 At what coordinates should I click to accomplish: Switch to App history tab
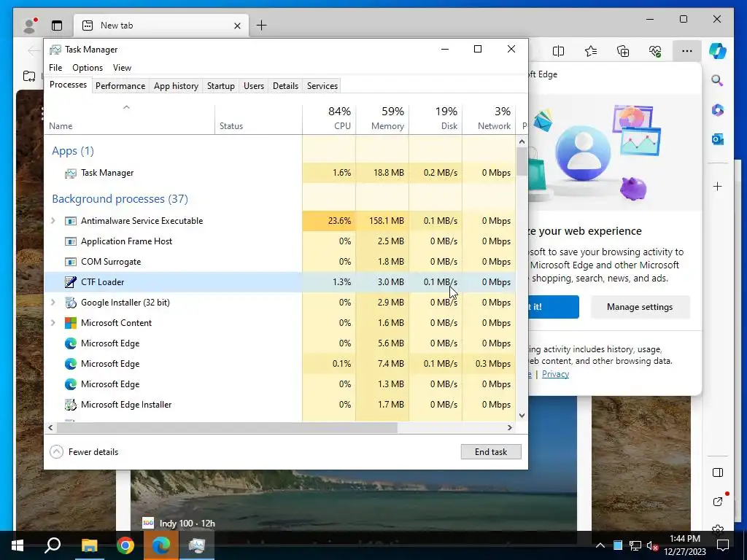pyautogui.click(x=176, y=86)
